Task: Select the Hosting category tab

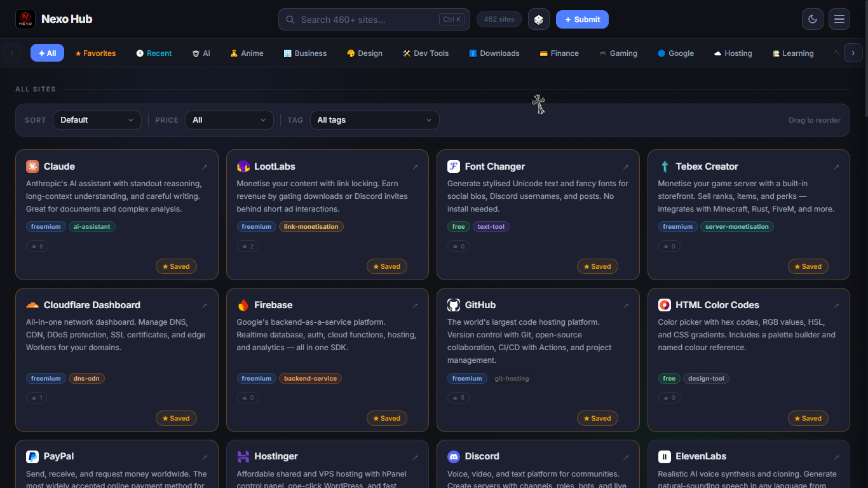Action: 733,53
